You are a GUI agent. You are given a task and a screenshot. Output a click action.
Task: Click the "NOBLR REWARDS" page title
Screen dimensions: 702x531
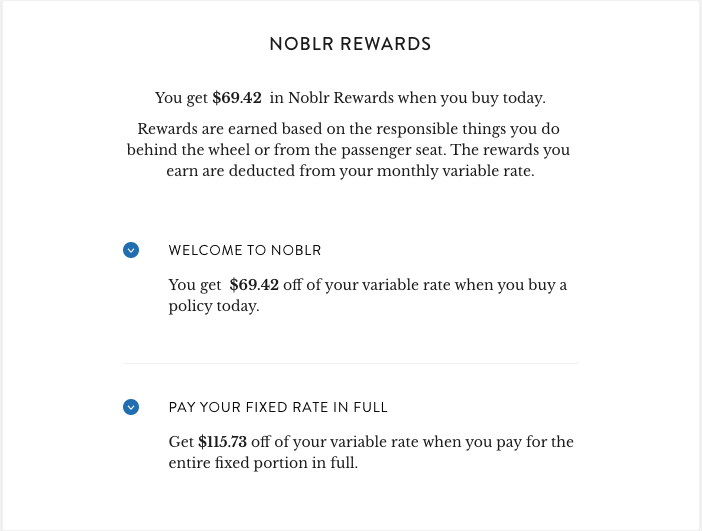[350, 44]
